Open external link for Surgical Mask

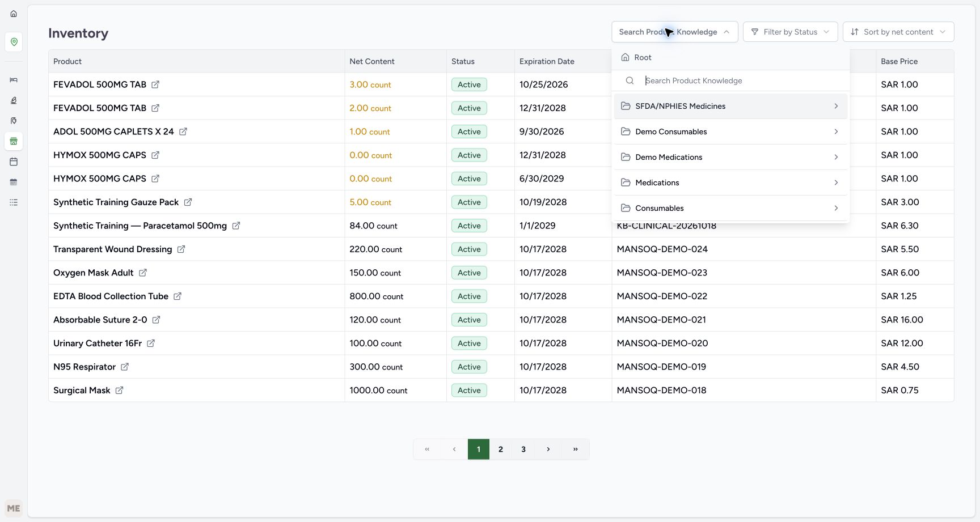[119, 391]
